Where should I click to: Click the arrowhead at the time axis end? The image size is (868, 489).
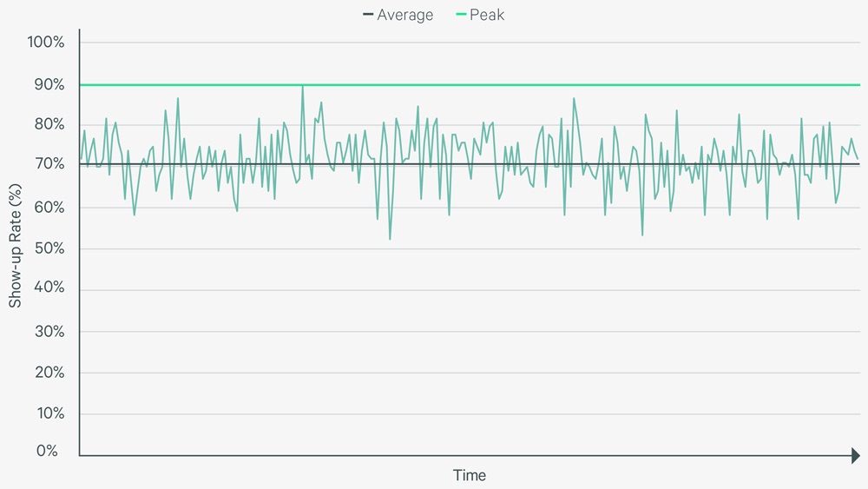click(856, 456)
